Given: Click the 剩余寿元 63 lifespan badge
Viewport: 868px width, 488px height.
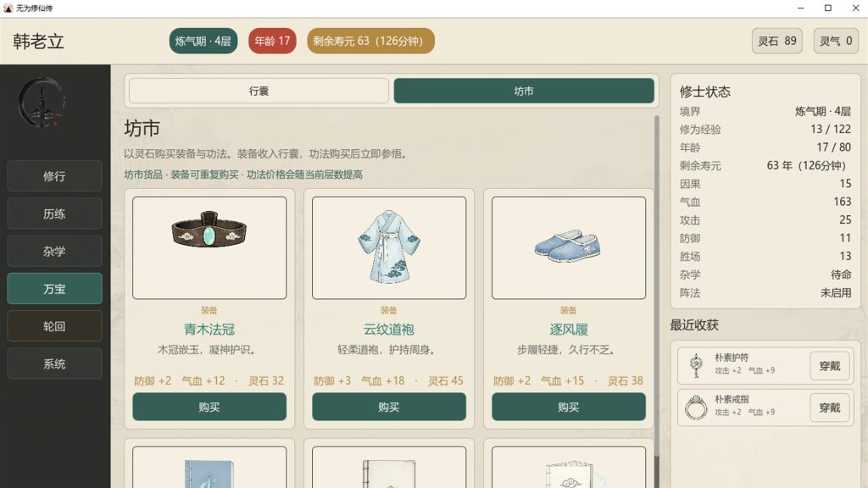Looking at the screenshot, I should [370, 41].
